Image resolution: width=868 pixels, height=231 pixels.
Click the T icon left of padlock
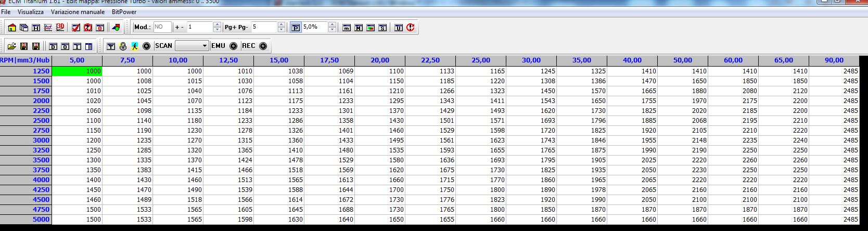[111, 46]
